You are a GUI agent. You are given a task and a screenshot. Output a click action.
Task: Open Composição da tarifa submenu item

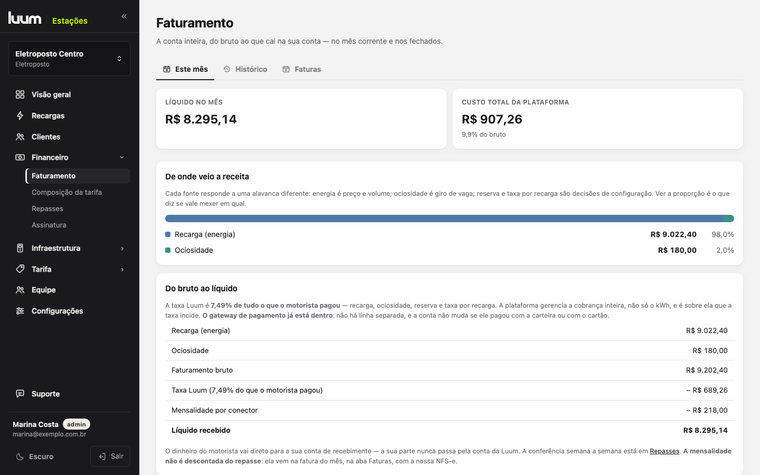tap(66, 192)
